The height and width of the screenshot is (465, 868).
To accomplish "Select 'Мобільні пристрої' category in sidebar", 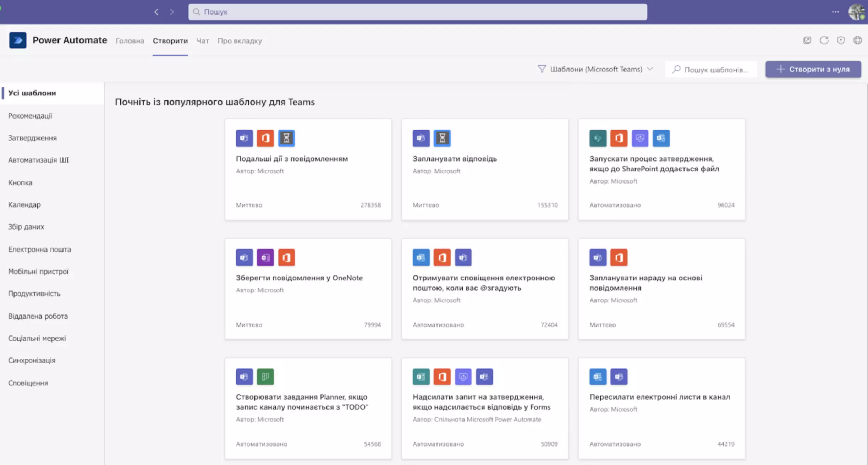I will tap(38, 271).
